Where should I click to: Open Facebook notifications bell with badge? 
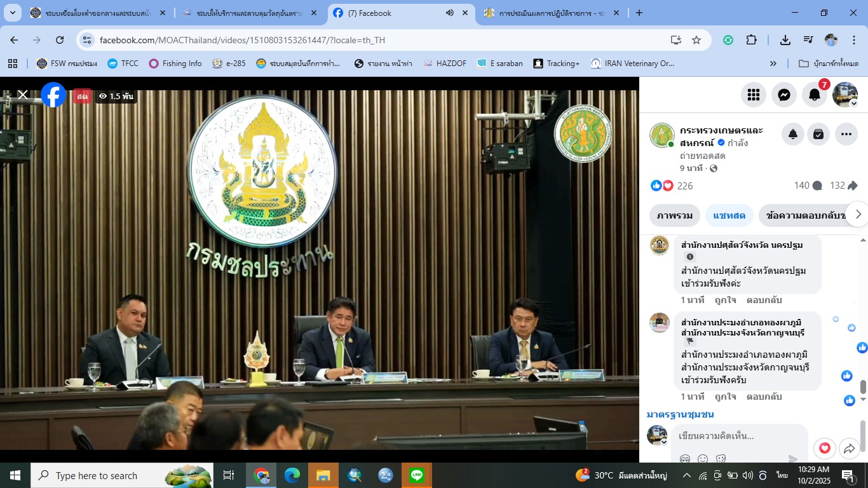coord(815,95)
